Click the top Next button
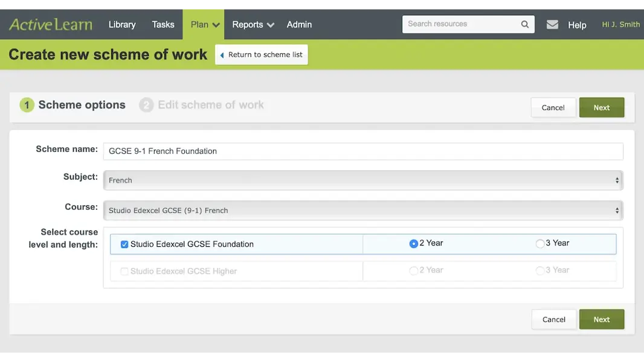The width and height of the screenshot is (644, 362). pos(601,107)
